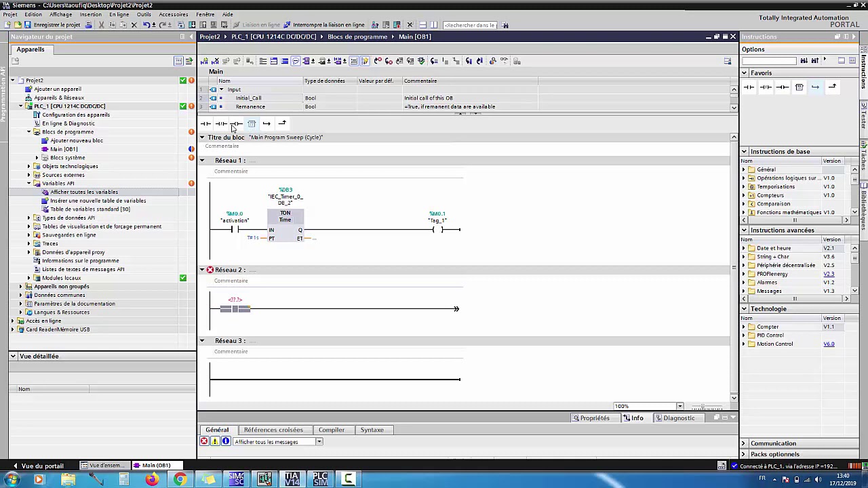This screenshot has width=868, height=488.
Task: Click the warning icon in the Info messages filter
Action: (x=215, y=441)
